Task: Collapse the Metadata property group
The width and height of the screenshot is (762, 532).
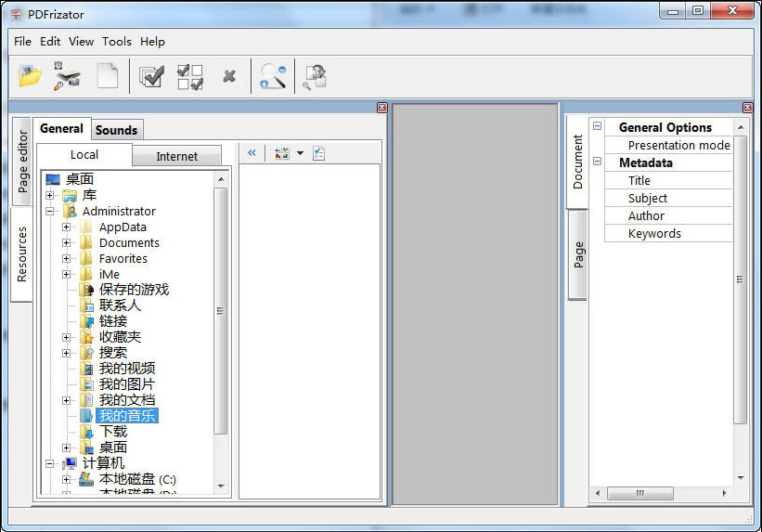Action: (x=598, y=161)
